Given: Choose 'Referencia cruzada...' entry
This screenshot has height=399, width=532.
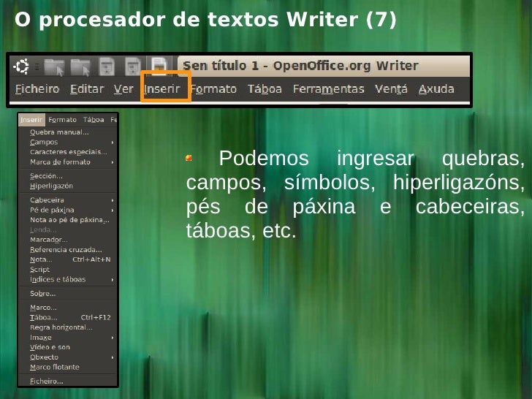Looking at the screenshot, I should click(68, 250).
